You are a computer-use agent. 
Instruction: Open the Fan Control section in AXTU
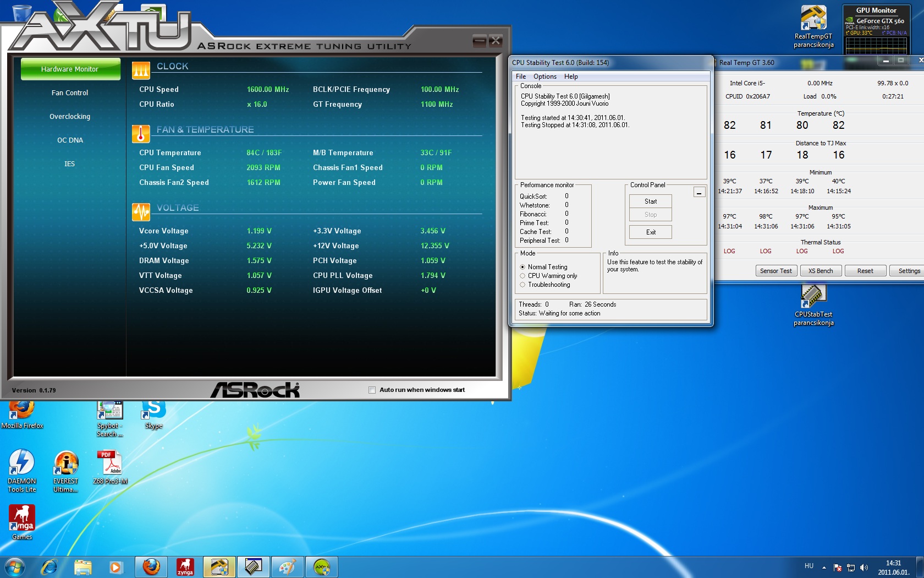[x=70, y=93]
